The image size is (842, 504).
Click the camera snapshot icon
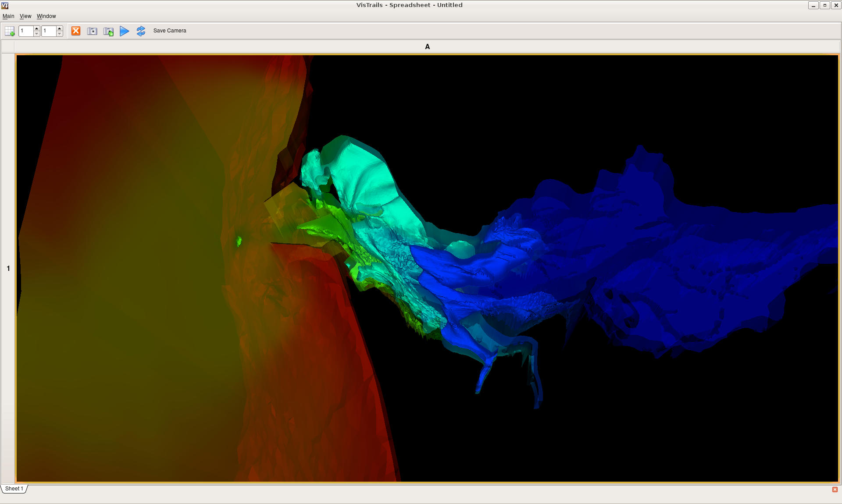[92, 31]
